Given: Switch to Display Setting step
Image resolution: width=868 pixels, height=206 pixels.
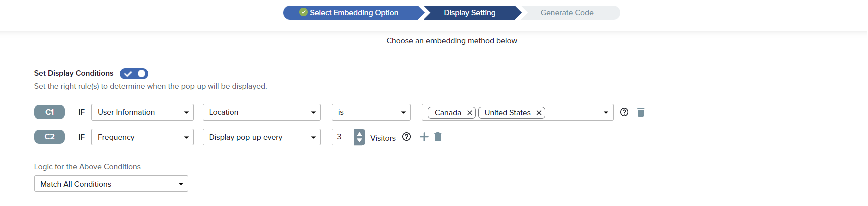Looking at the screenshot, I should [470, 13].
